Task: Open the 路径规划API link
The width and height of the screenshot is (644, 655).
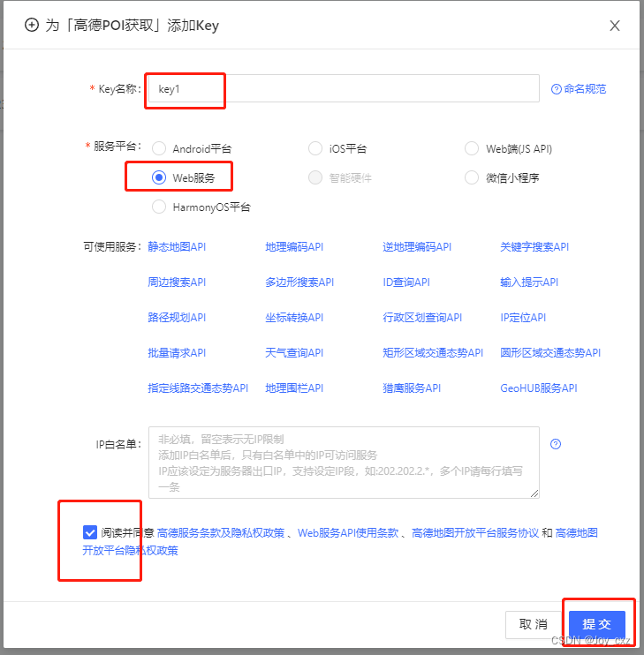Action: pos(177,318)
